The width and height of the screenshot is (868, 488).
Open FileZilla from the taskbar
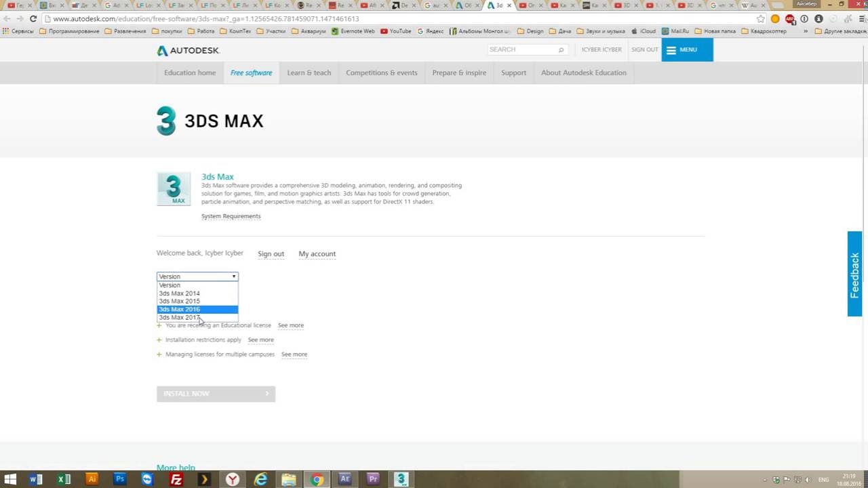click(x=176, y=479)
